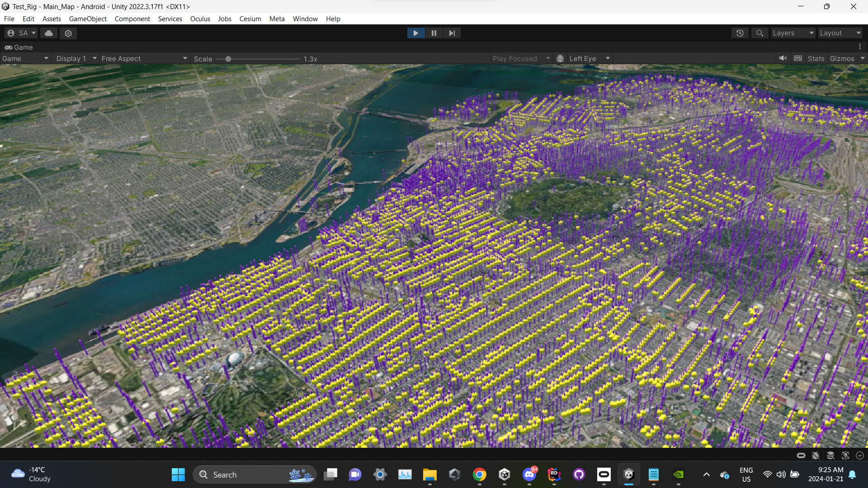The height and width of the screenshot is (488, 868).
Task: Click the Play button to stop playmode
Action: pyautogui.click(x=415, y=33)
